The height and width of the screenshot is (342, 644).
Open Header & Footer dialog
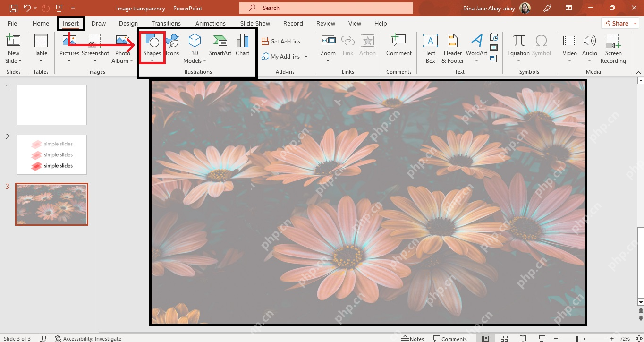[x=453, y=49]
